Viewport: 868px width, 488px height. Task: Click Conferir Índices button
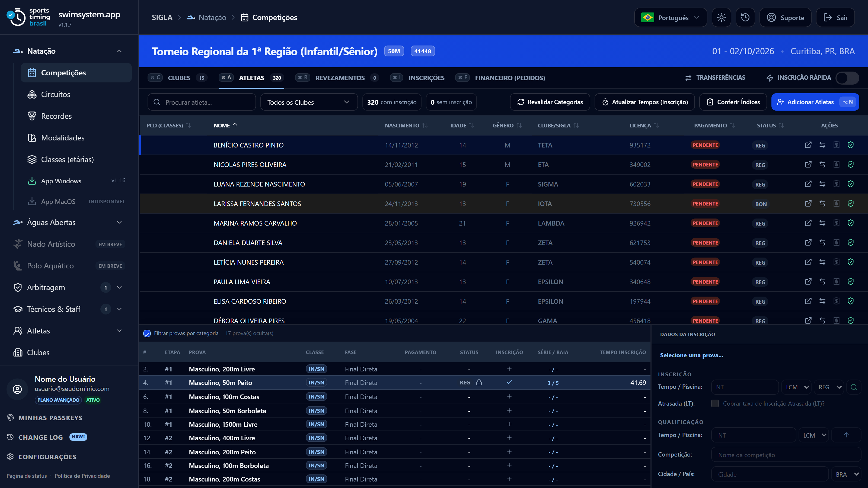(x=733, y=102)
